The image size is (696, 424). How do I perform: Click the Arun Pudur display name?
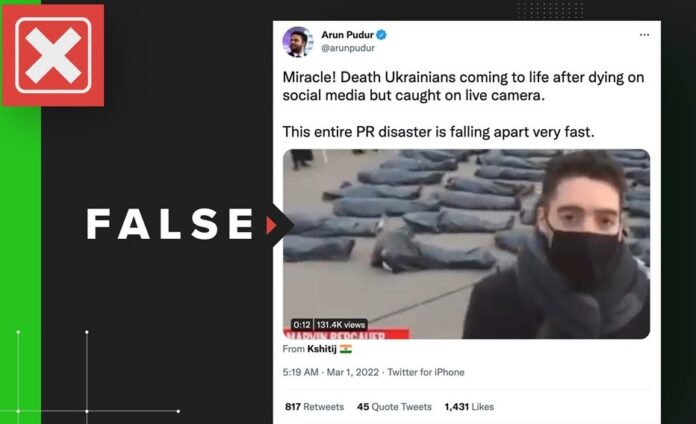(x=347, y=35)
